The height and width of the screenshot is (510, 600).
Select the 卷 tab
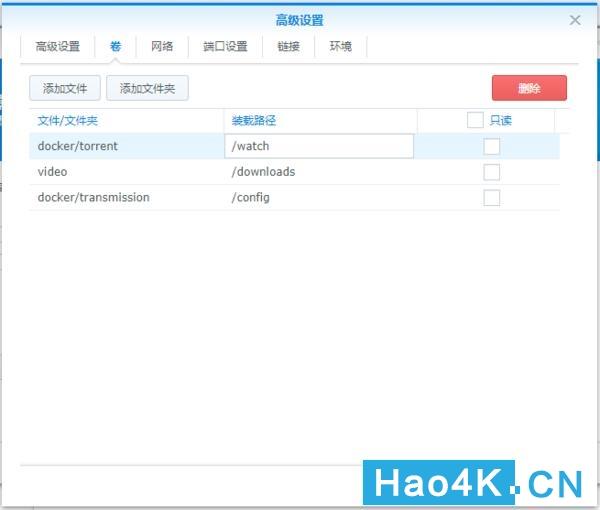[x=115, y=46]
